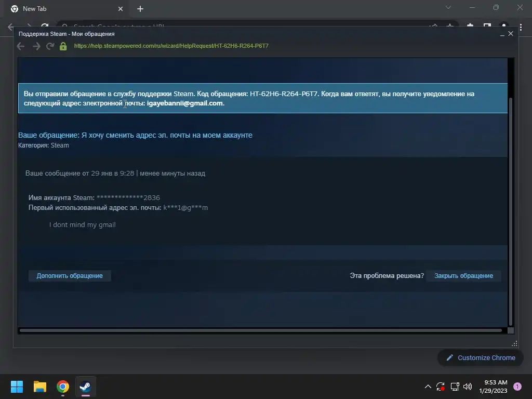Image resolution: width=532 pixels, height=399 pixels.
Task: Click the green secure padlock icon
Action: coord(63,46)
